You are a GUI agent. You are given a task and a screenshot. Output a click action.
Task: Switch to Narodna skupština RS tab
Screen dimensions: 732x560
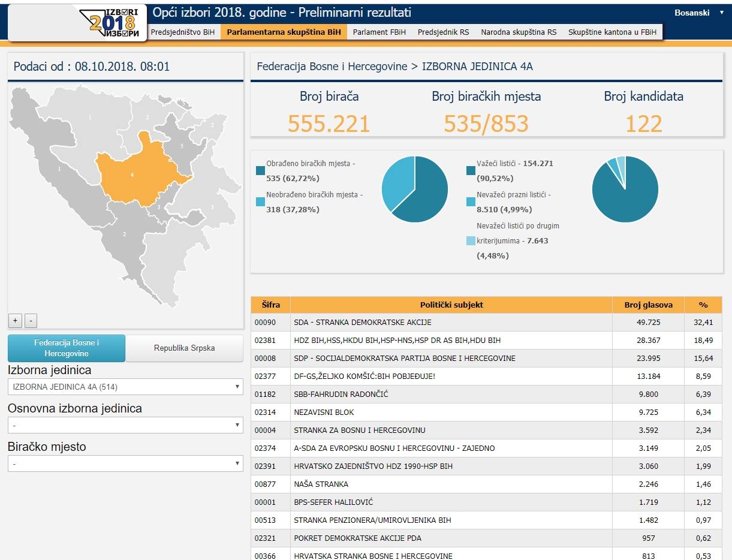coord(518,32)
